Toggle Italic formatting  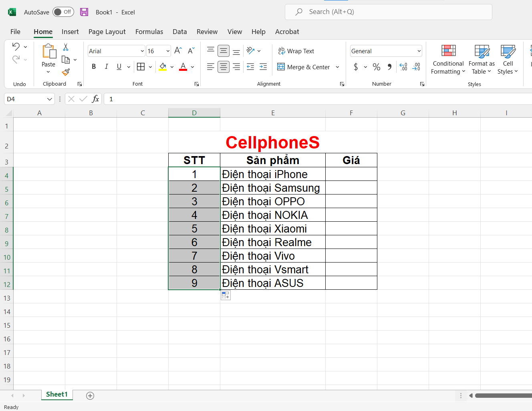[x=107, y=67]
